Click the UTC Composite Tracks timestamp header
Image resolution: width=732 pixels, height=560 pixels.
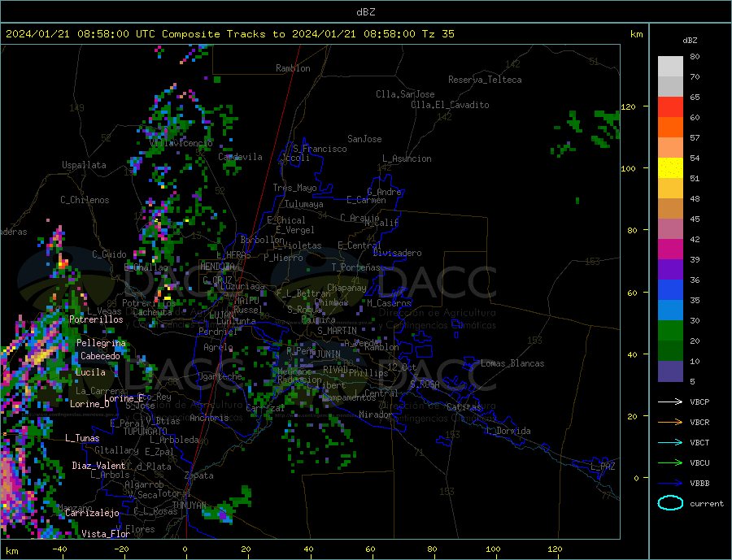[229, 34]
